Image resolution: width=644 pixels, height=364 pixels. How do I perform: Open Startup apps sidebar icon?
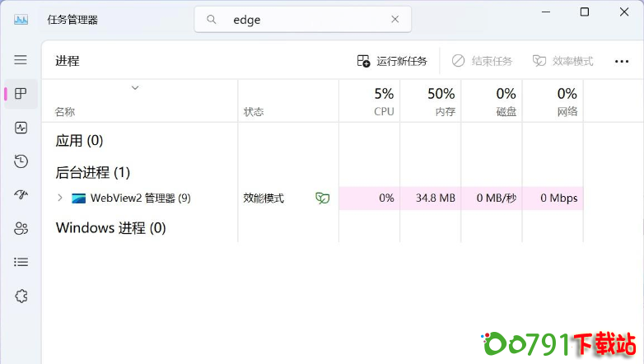coord(21,195)
